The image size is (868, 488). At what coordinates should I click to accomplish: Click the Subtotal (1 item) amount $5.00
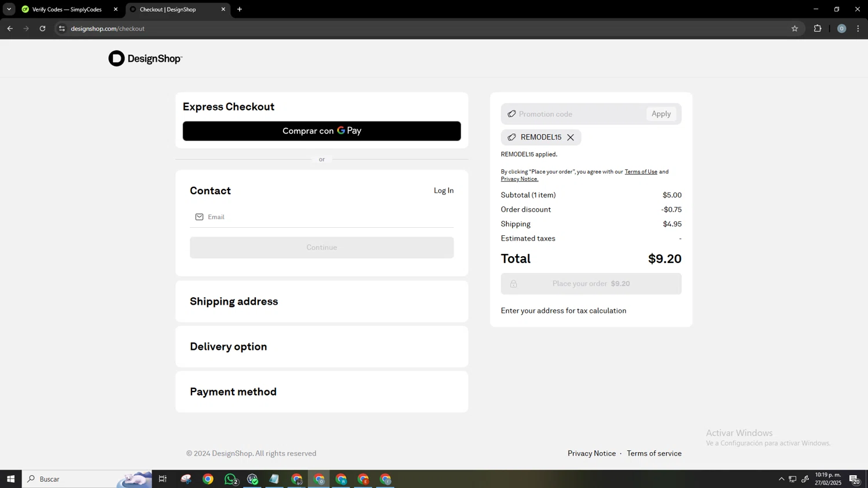[x=672, y=195]
